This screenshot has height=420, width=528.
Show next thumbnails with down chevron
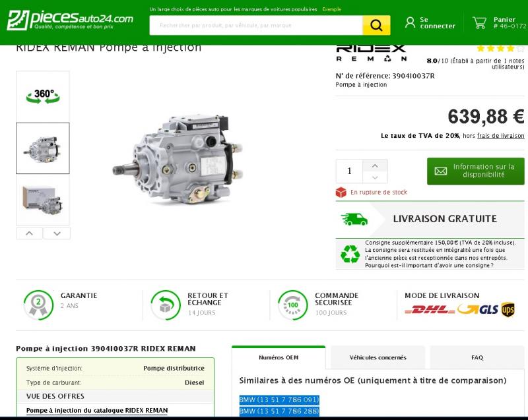pos(57,233)
